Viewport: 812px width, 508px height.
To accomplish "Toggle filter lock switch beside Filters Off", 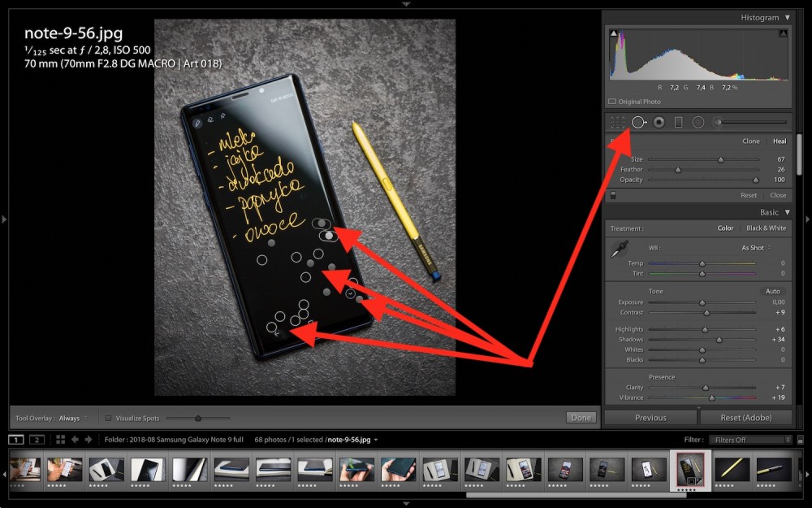I will click(x=800, y=440).
